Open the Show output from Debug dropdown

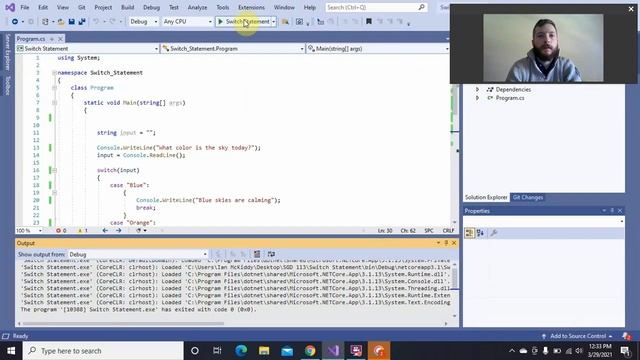(x=138, y=254)
